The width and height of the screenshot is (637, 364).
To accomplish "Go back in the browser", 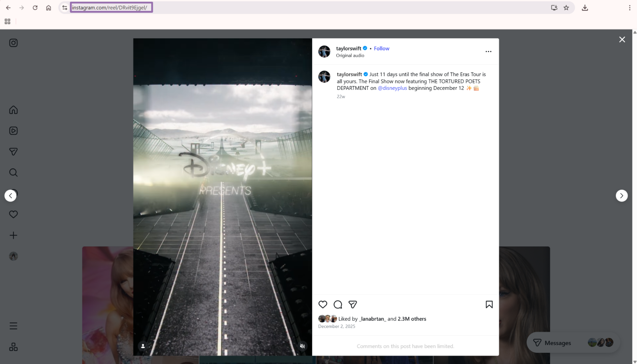I will [8, 8].
